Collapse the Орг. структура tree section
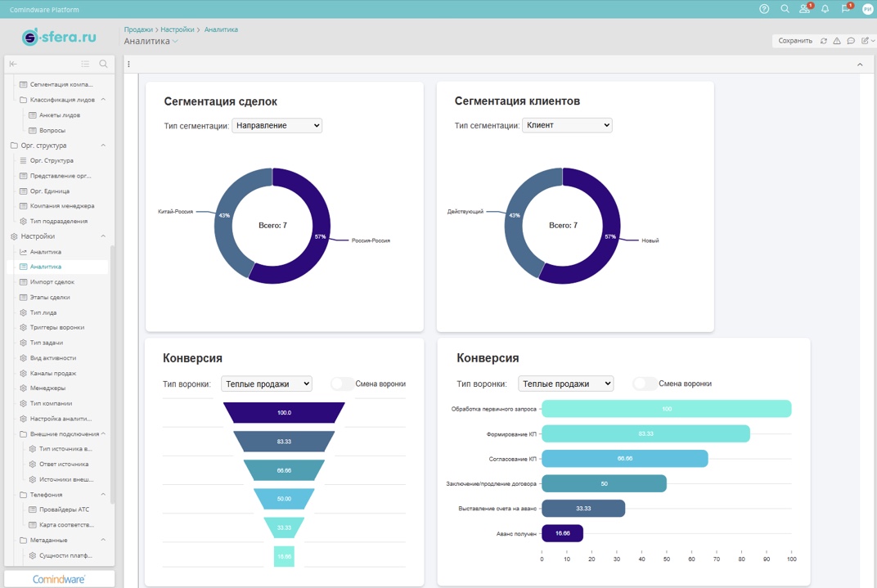 point(103,146)
